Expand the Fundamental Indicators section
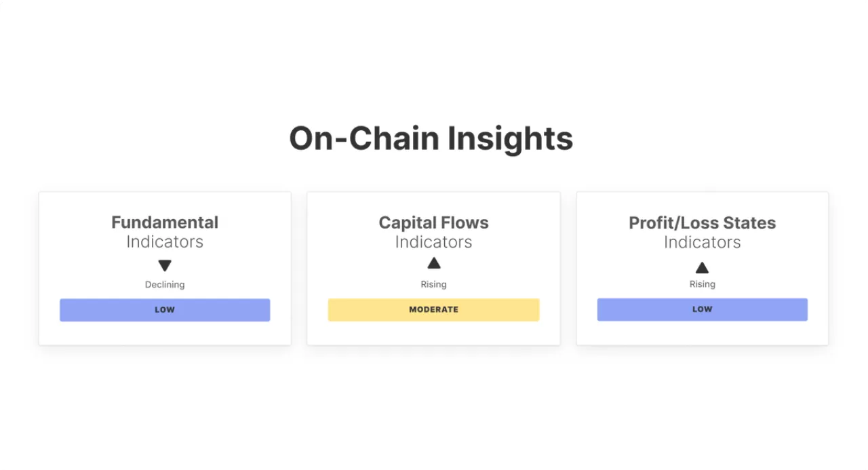Image resolution: width=868 pixels, height=470 pixels. pos(164,231)
